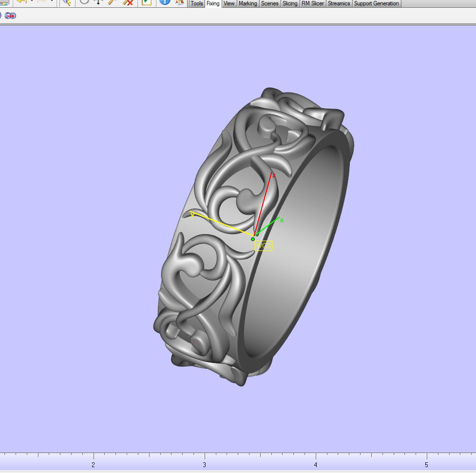Viewport: 476px width, 473px height.
Task: Click the greyed-out Redo arrow icon
Action: point(42,2)
